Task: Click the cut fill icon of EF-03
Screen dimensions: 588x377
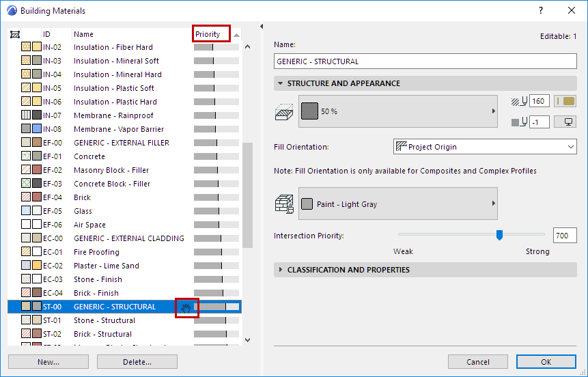Action: [x=26, y=184]
